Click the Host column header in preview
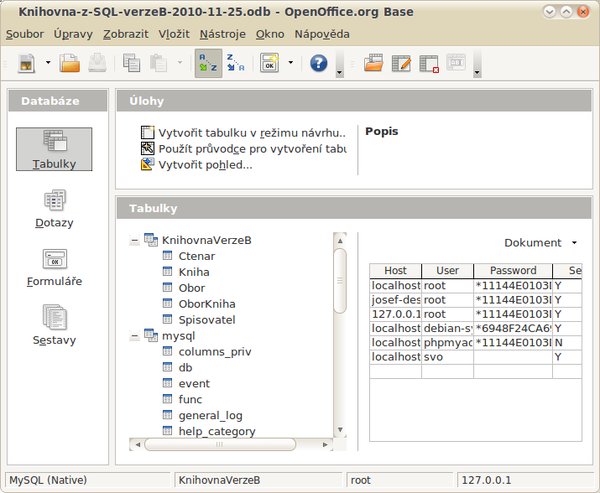Viewport: 600px width, 493px height. point(395,271)
